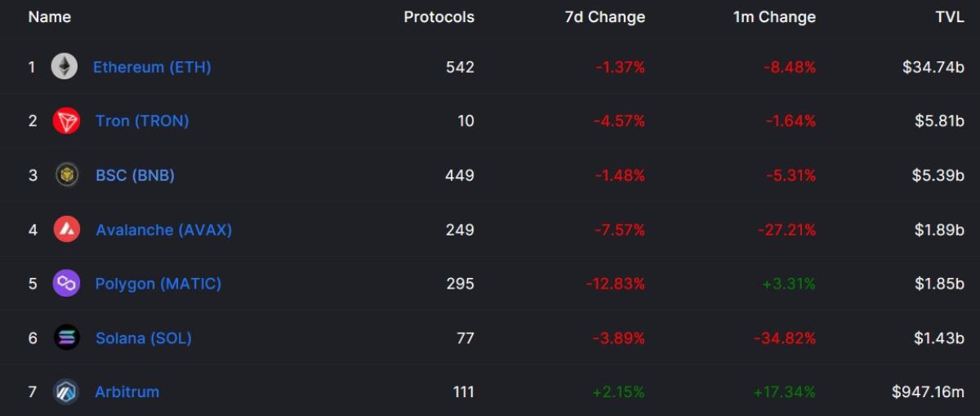Image resolution: width=980 pixels, height=416 pixels.
Task: Click the BSC chain logo icon
Action: 66,175
